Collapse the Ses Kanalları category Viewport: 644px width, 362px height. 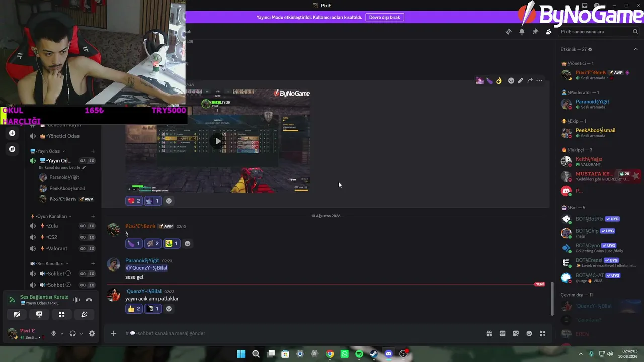pyautogui.click(x=49, y=264)
